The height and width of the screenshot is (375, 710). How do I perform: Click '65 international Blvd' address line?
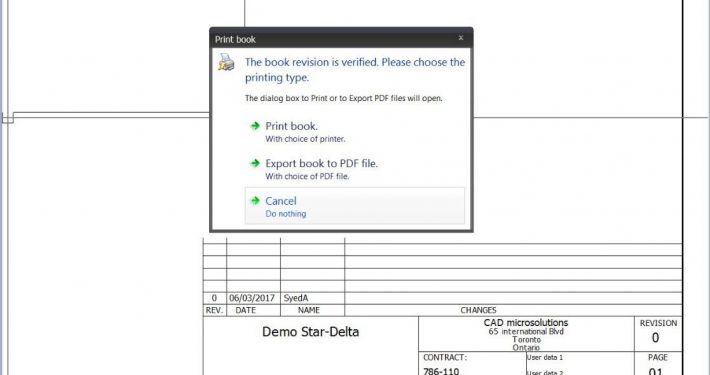pos(526,332)
